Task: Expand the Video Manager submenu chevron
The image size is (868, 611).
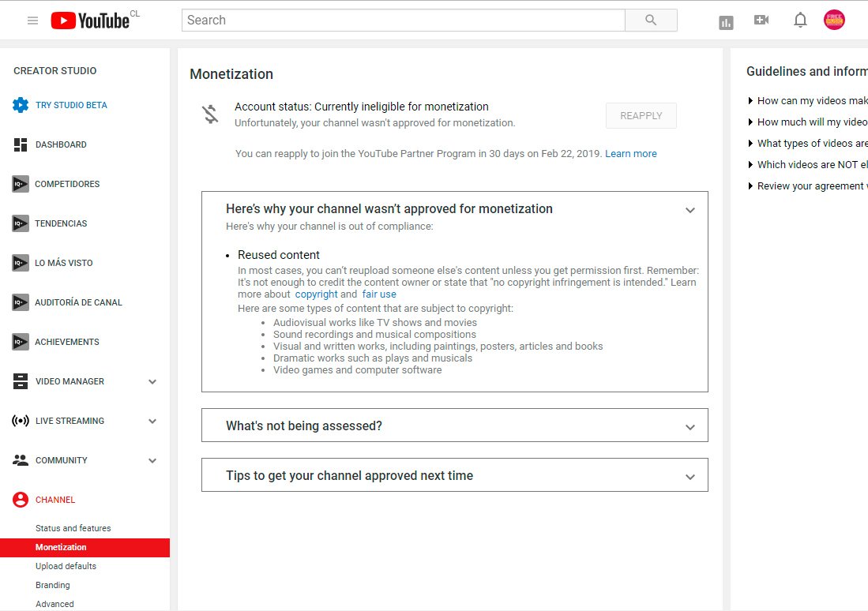Action: [x=152, y=382]
